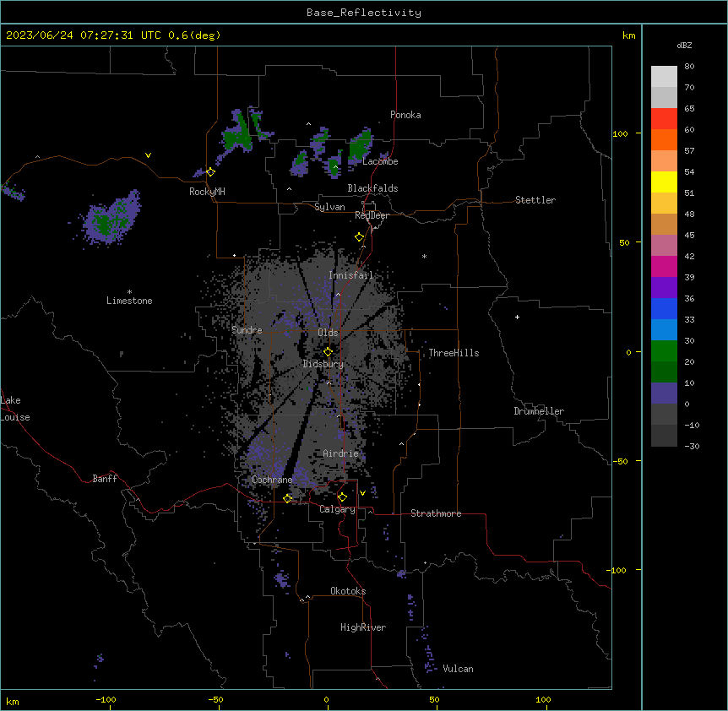728x711 pixels.
Task: Select the pink 42-45 dBZ legend swatch
Action: (664, 246)
